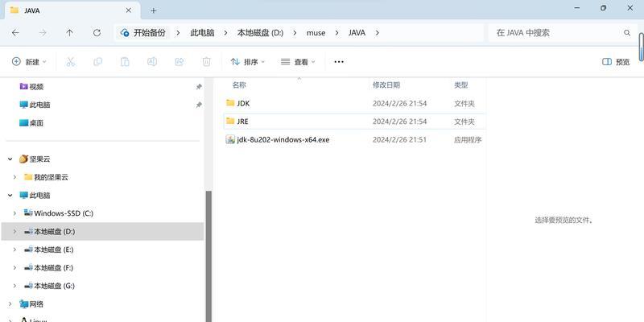Expand the 本地磁盘 (F:) node
This screenshot has height=322, width=644.
click(x=14, y=267)
